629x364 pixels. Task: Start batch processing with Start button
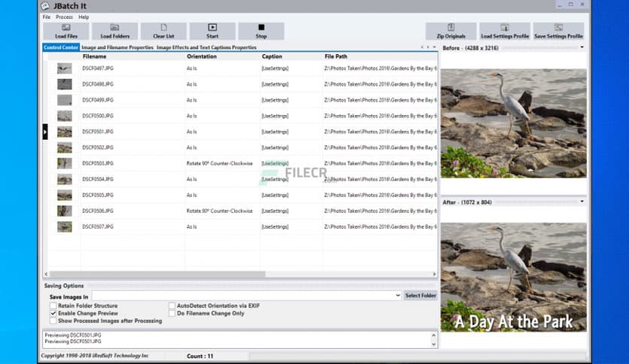point(213,32)
